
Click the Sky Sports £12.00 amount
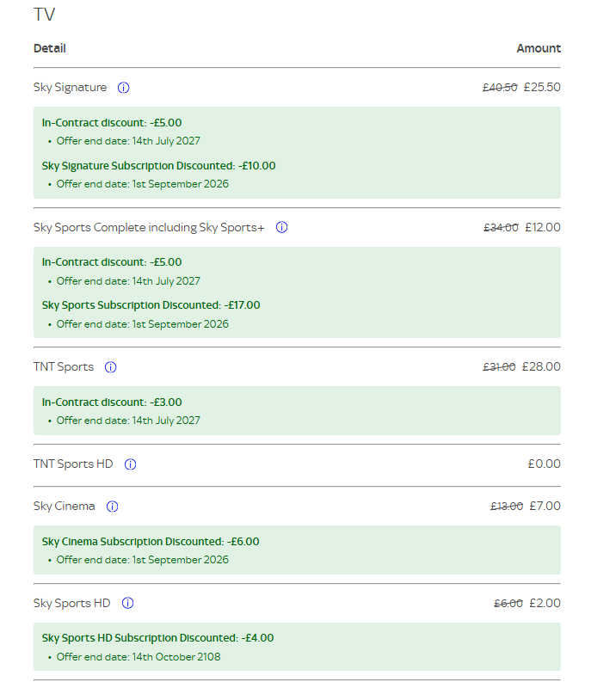[543, 227]
